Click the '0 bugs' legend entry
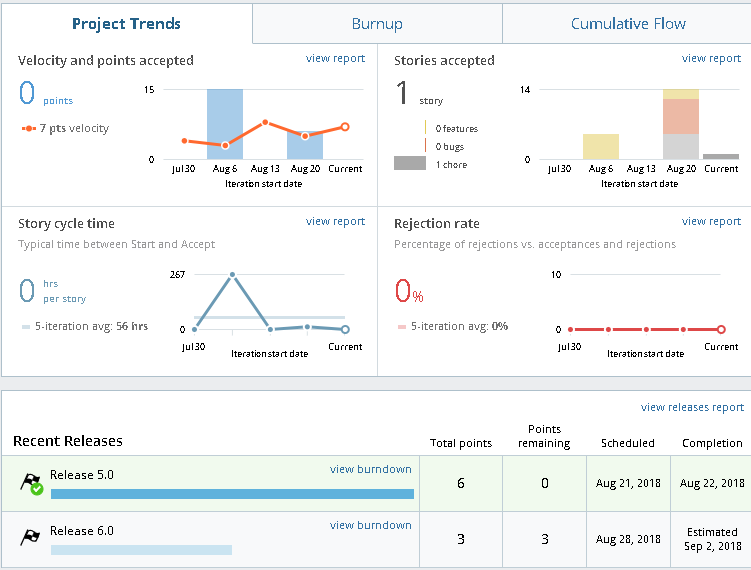Viewport: 751px width, 570px height. pyautogui.click(x=450, y=147)
